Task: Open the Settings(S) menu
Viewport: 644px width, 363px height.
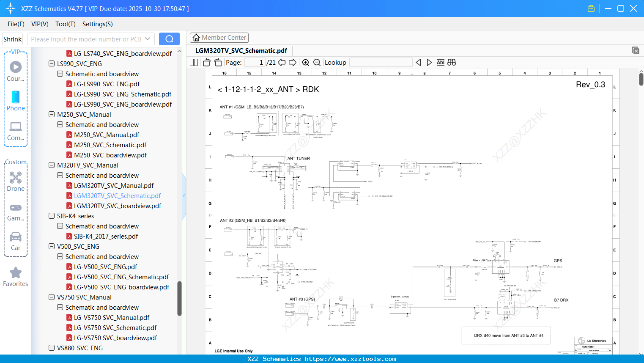Action: [x=97, y=24]
